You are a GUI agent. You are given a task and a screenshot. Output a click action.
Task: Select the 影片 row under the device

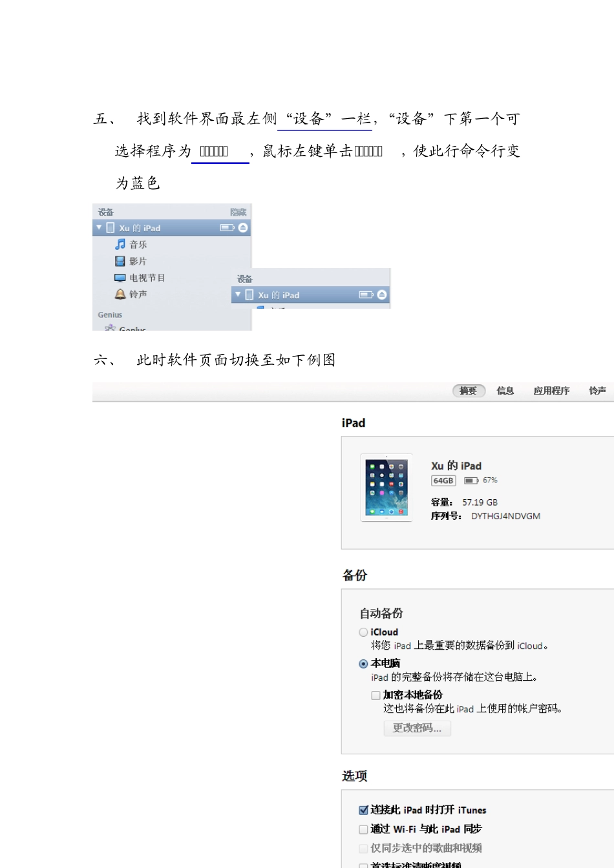(172, 261)
